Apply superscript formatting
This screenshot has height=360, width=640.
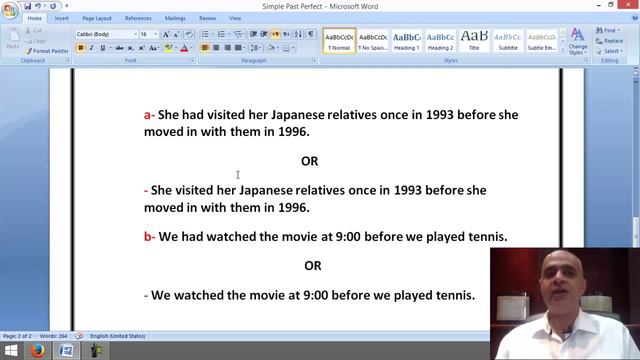coord(141,48)
